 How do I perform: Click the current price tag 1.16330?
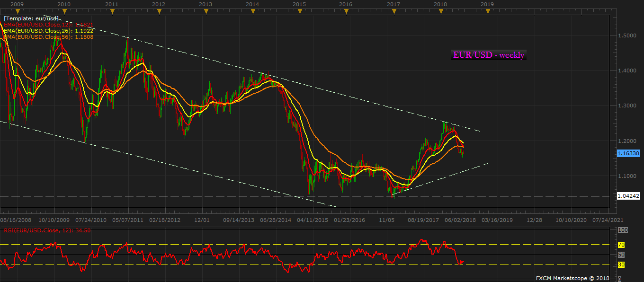[628, 153]
